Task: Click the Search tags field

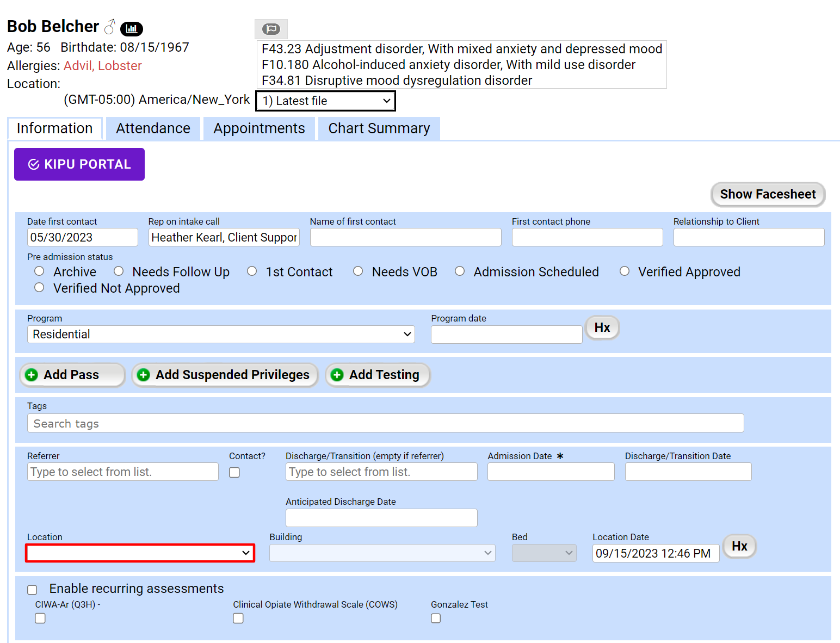Action: (385, 423)
